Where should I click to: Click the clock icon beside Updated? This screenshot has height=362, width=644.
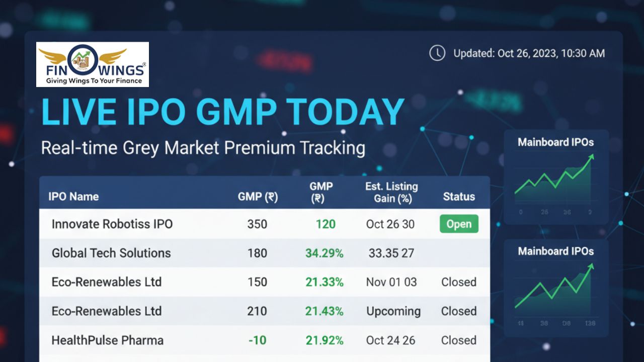point(437,53)
